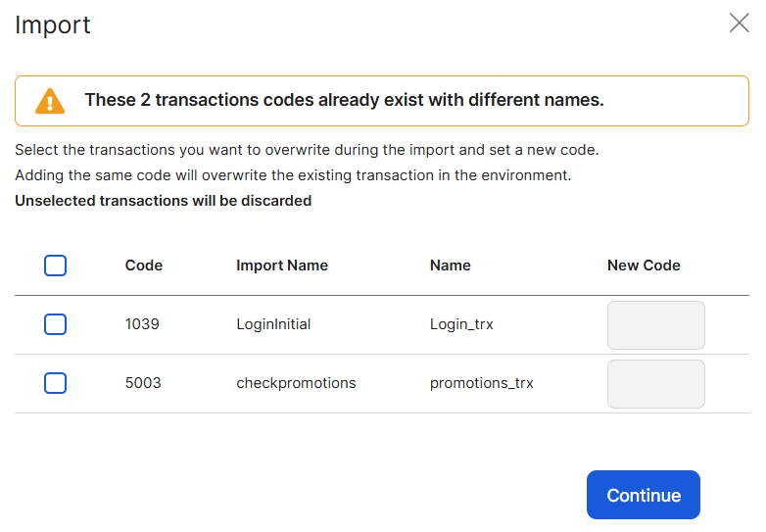The image size is (766, 532).
Task: Check the LoginInitial row checkbox
Action: [56, 324]
